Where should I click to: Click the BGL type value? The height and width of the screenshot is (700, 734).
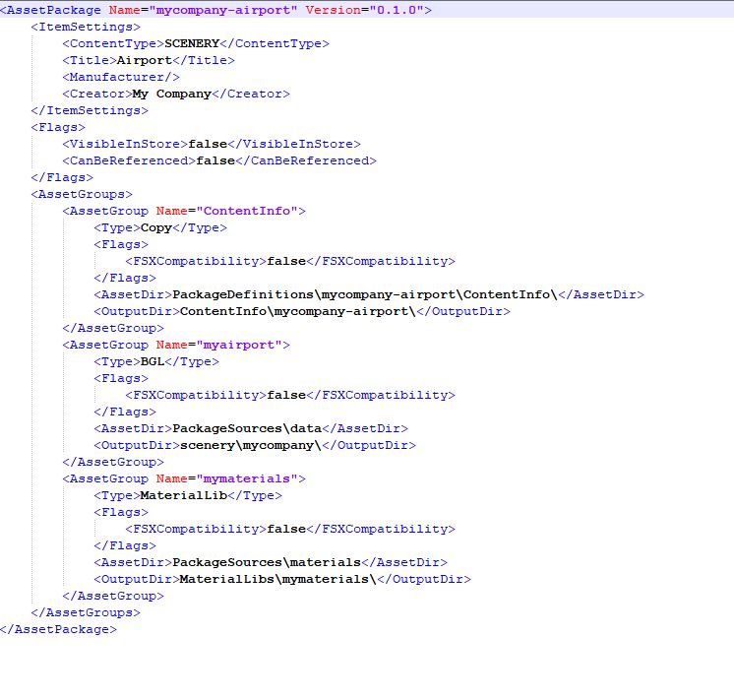[x=153, y=361]
